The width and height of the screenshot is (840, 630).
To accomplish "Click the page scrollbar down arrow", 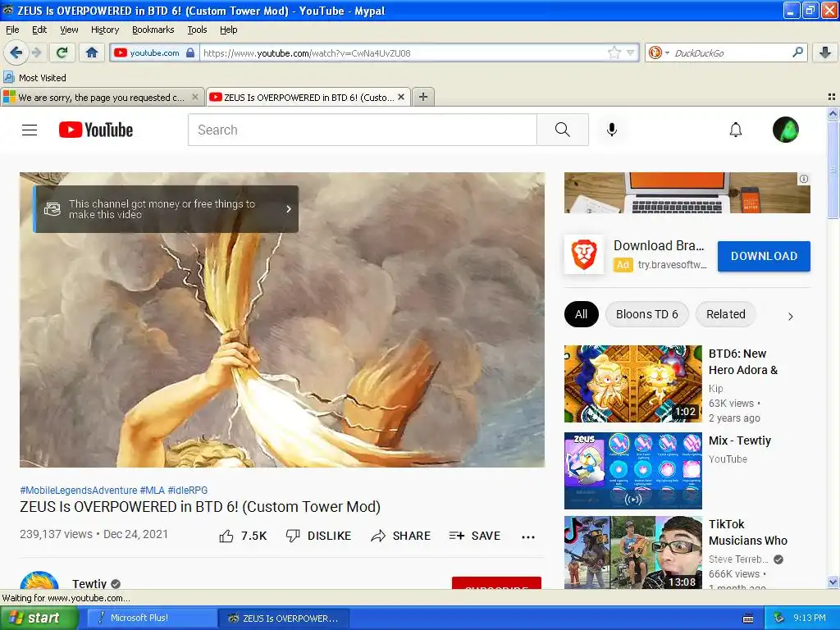I will [833, 582].
